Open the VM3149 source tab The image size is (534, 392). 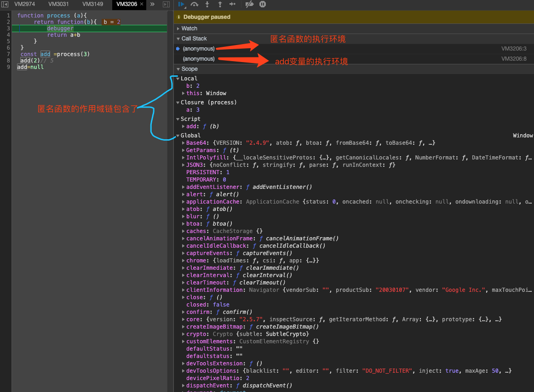[x=92, y=4]
